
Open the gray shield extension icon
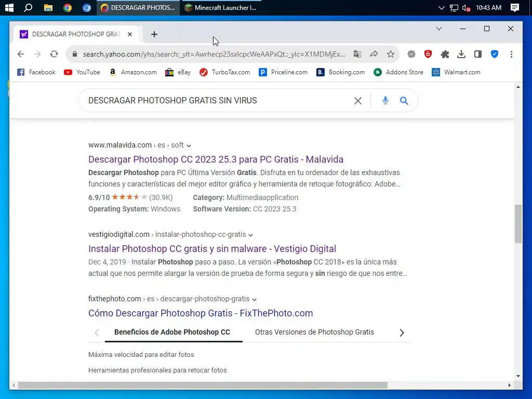click(x=411, y=54)
